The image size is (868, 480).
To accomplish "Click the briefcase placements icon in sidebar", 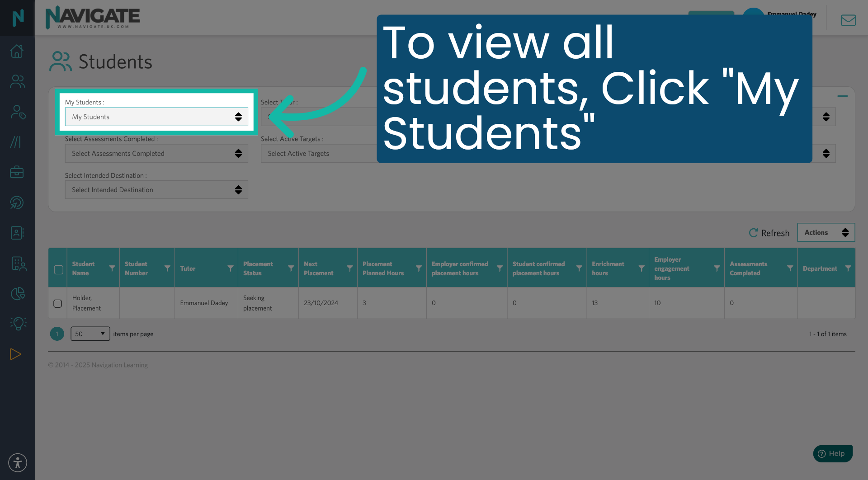I will [17, 172].
